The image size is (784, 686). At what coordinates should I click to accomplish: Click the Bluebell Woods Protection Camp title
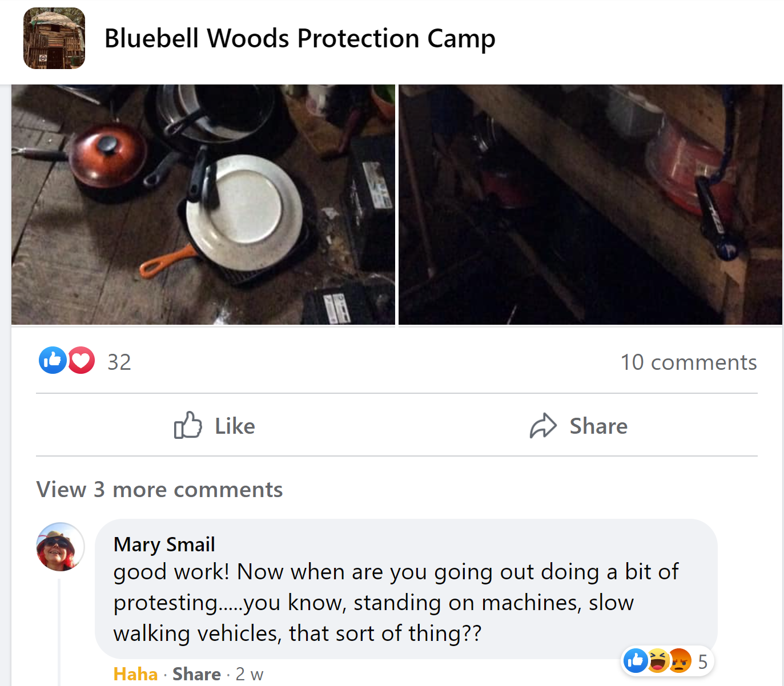300,39
